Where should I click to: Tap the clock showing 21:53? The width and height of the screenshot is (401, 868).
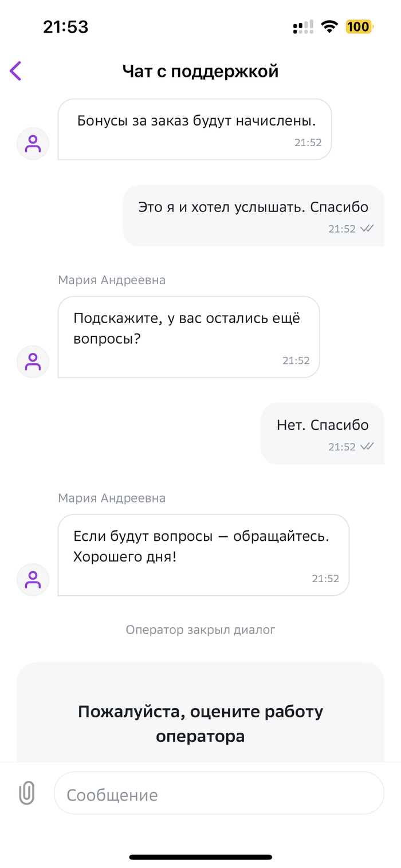(66, 26)
